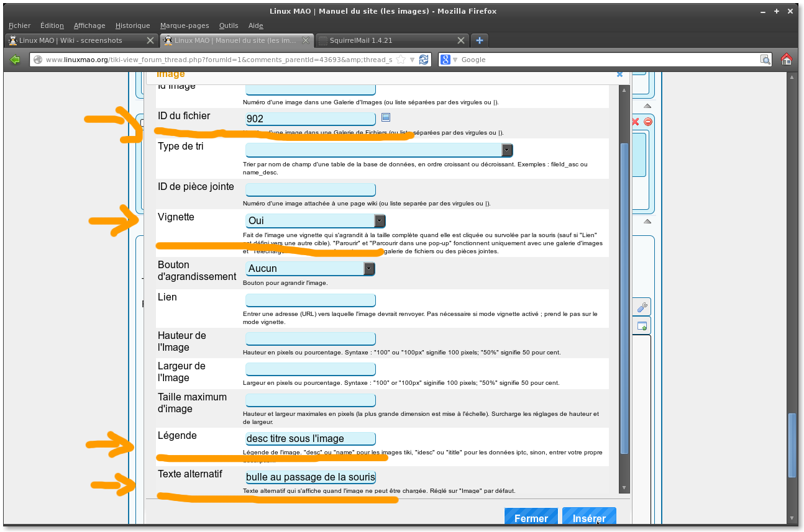
Task: Click the red circular minus icon
Action: pos(647,122)
